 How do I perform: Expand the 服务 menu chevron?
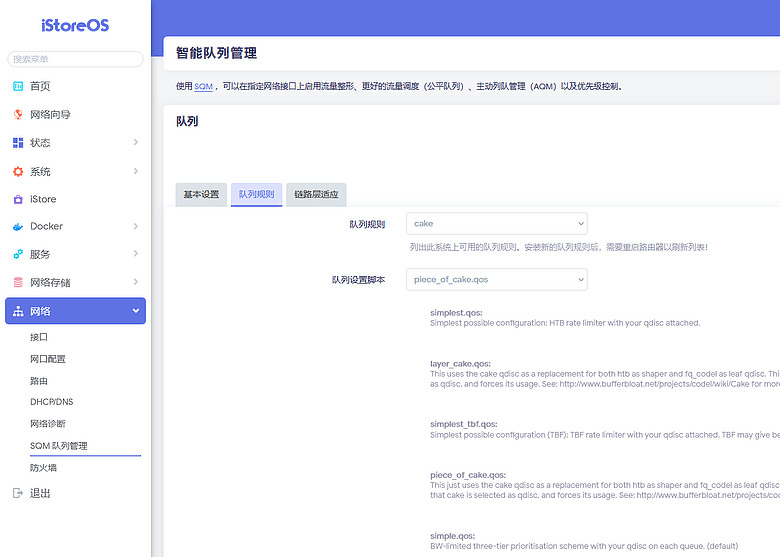click(x=136, y=254)
